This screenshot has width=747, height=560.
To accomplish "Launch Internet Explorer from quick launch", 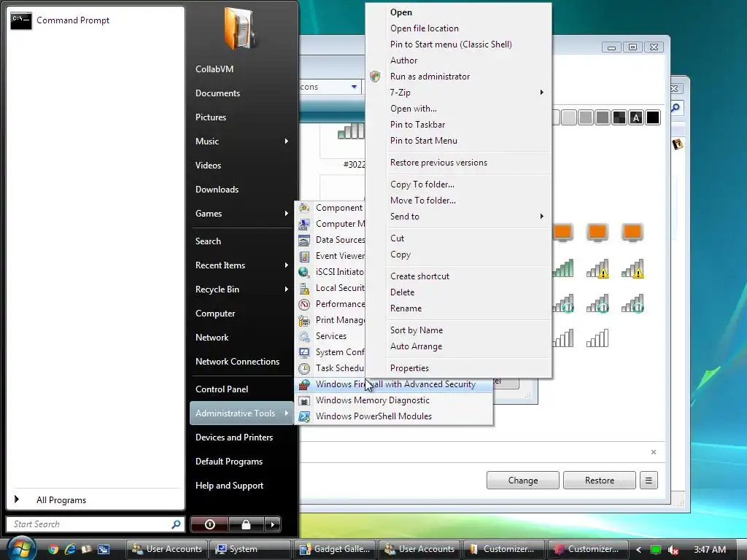I will [70, 549].
